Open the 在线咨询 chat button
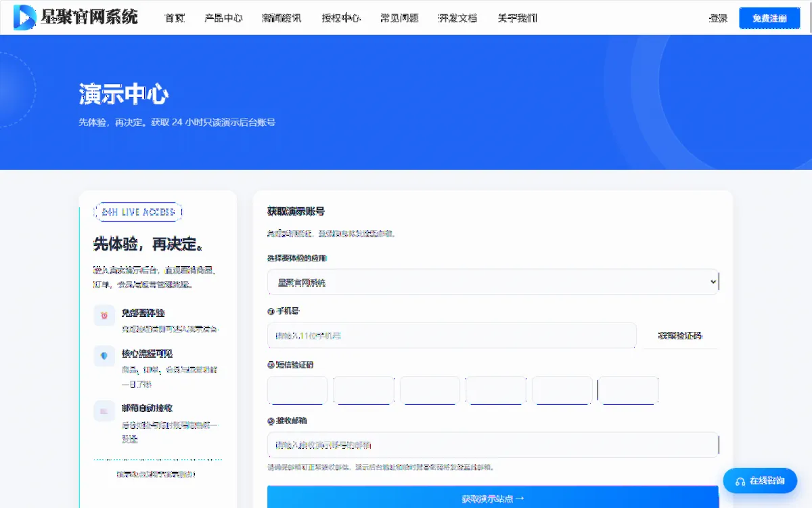Viewport: 812px width, 508px height. point(760,481)
